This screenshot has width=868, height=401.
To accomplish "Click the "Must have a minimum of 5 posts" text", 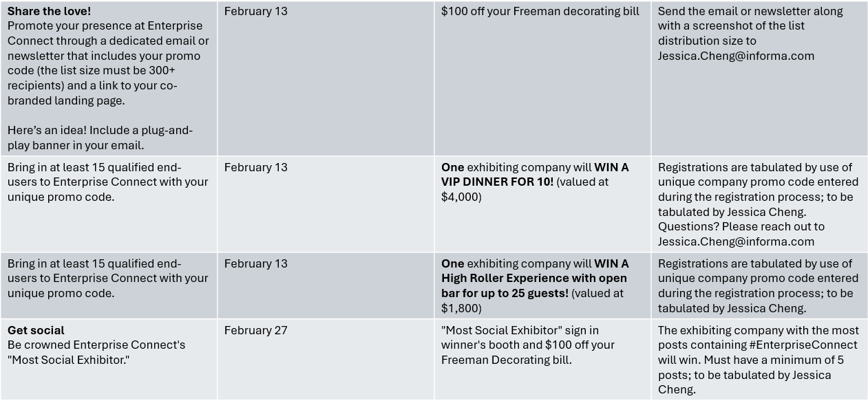I will pos(750,367).
